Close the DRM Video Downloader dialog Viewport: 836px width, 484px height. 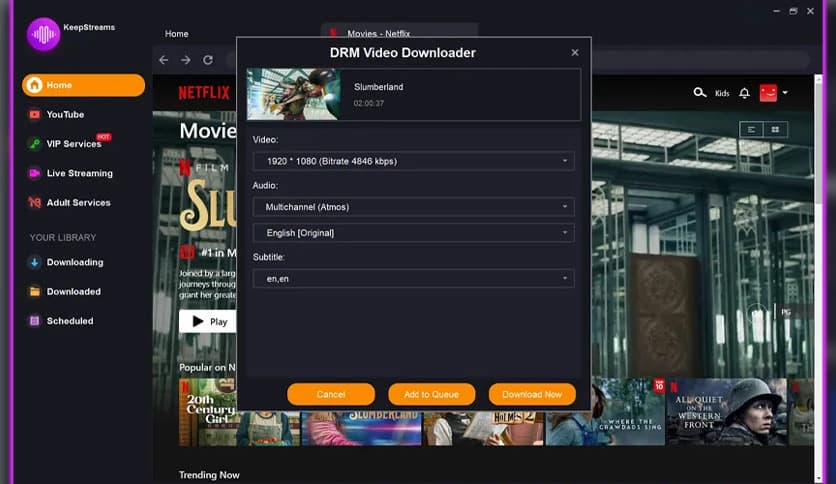click(575, 52)
